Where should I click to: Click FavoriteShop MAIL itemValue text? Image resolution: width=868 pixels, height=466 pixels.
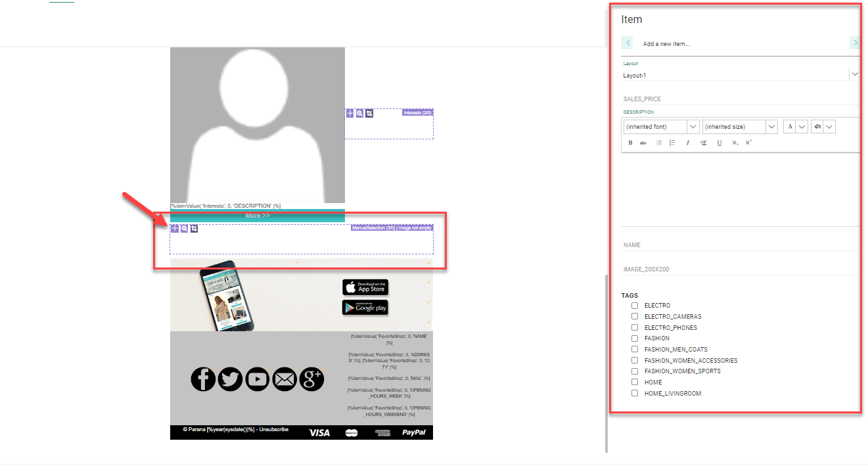tap(390, 378)
